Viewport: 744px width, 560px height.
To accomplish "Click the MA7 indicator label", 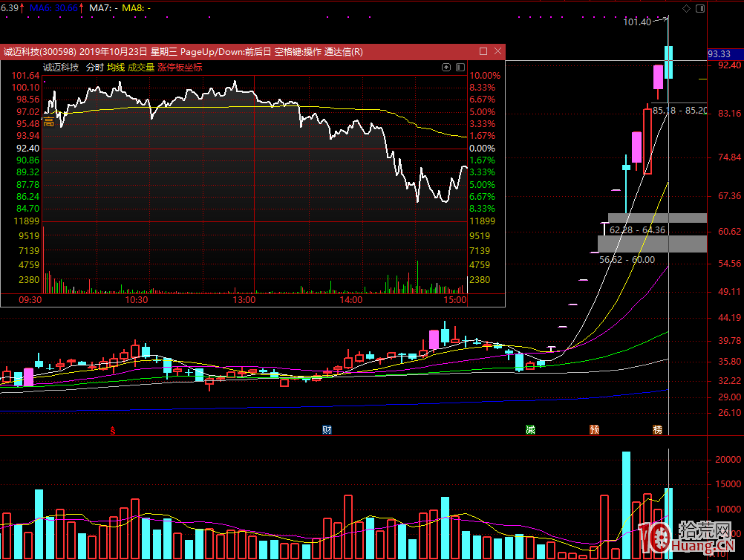I will coord(101,7).
